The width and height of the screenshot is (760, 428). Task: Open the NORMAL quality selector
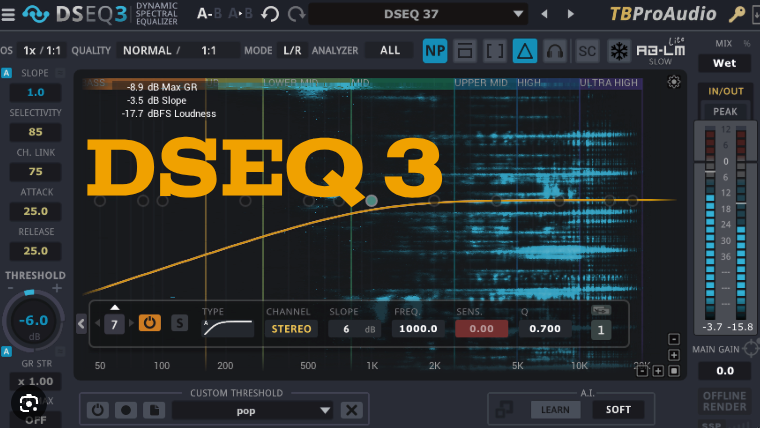pyautogui.click(x=177, y=50)
